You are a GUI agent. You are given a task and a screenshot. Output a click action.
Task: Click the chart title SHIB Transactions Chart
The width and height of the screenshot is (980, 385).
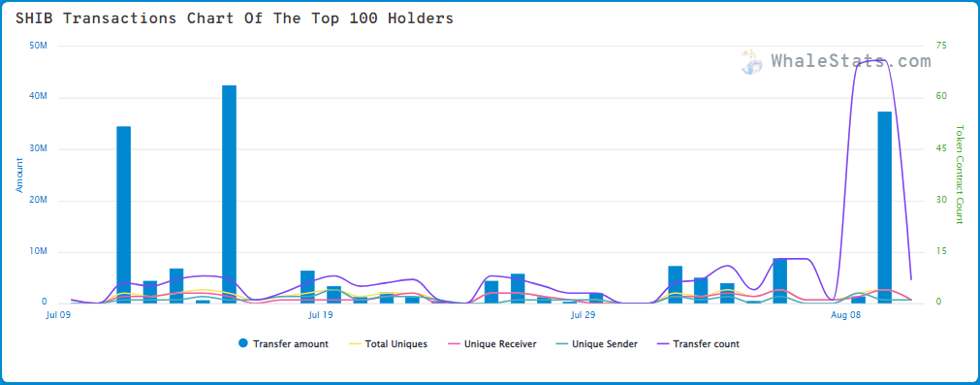point(235,18)
